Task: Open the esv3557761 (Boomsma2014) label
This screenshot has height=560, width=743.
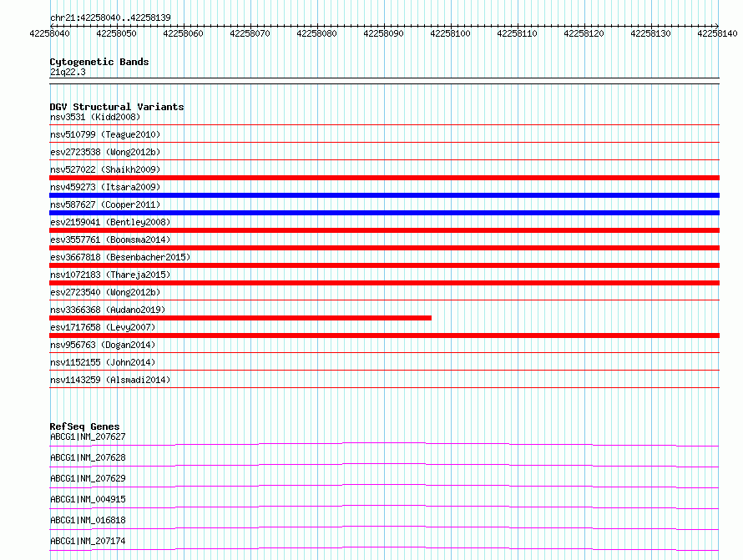Action: click(110, 240)
